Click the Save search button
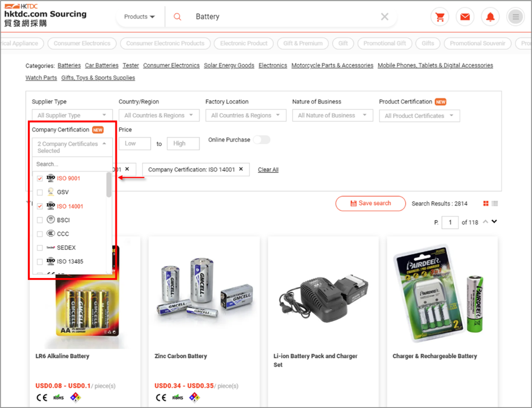Viewport: 532px width, 408px height. point(371,204)
